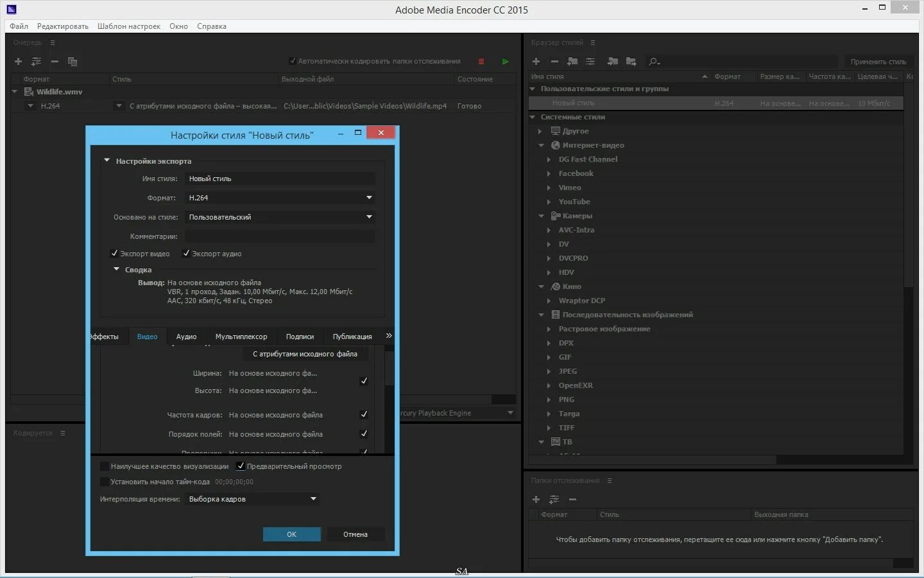This screenshot has width=924, height=578.
Task: Toggle Экспорт видео checkbox
Action: [x=114, y=253]
